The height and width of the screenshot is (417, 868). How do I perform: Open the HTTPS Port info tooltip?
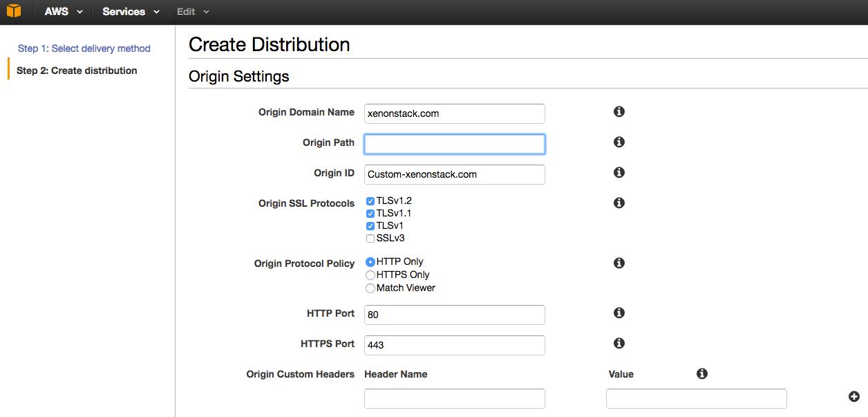click(x=619, y=342)
